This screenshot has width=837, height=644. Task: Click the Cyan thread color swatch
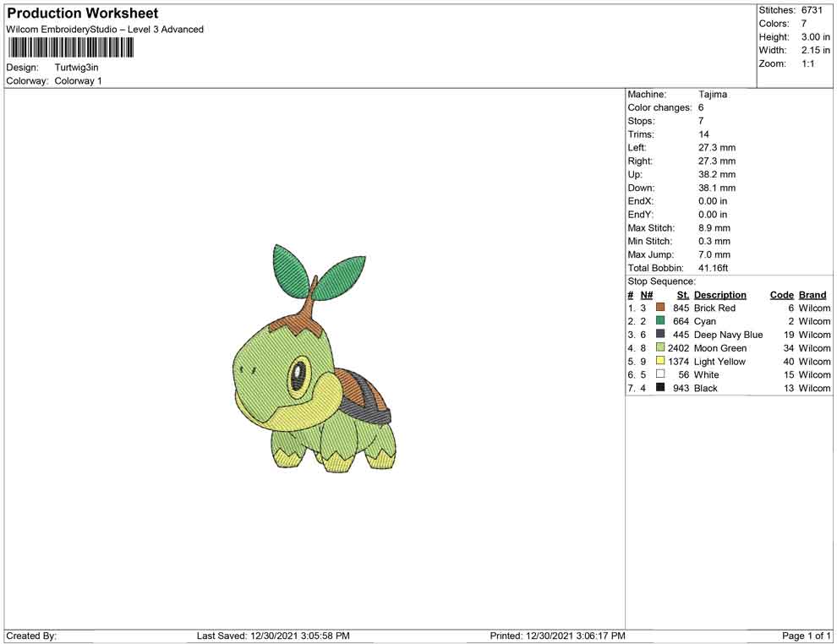pyautogui.click(x=660, y=320)
